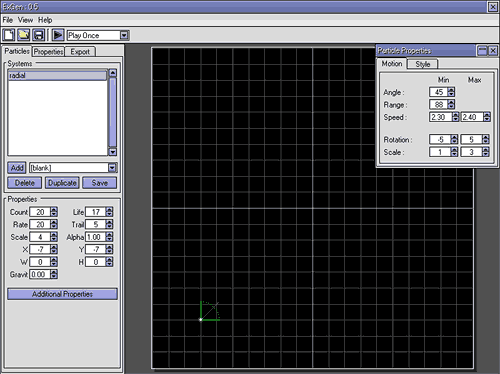Click the green emitter angle marker on canvas

point(210,311)
